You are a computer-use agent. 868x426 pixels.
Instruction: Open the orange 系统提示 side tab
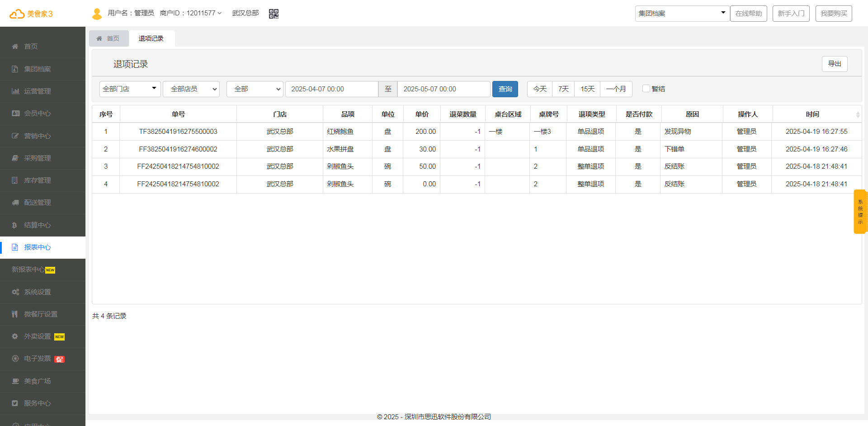860,212
